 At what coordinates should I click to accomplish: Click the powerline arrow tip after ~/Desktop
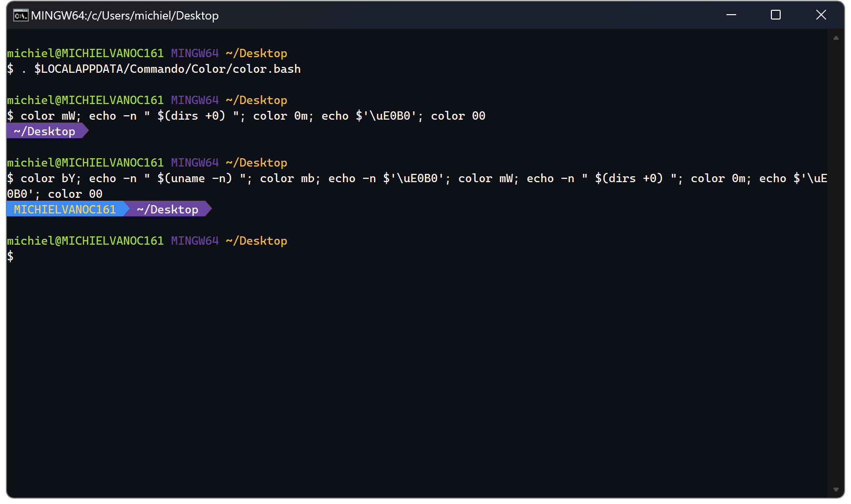[x=84, y=130]
